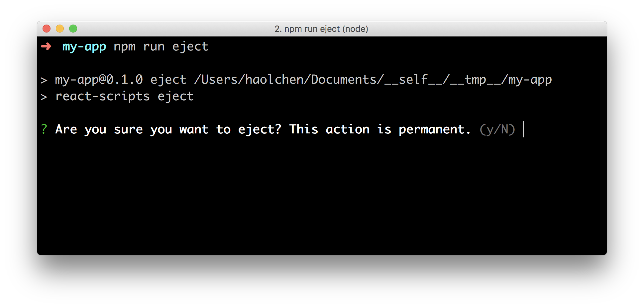Screen dimensions: 644x308
Task: Minimize the terminal using yellow button
Action: coord(60,29)
